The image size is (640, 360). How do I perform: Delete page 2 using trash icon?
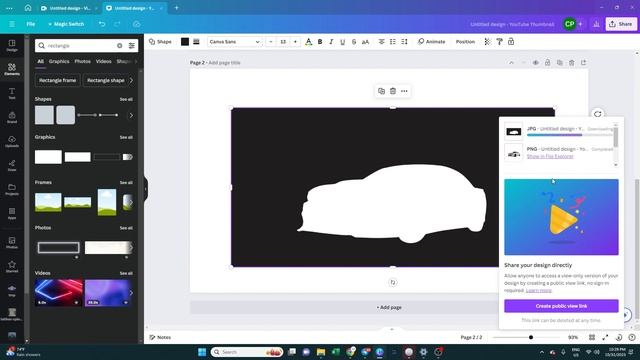click(571, 63)
